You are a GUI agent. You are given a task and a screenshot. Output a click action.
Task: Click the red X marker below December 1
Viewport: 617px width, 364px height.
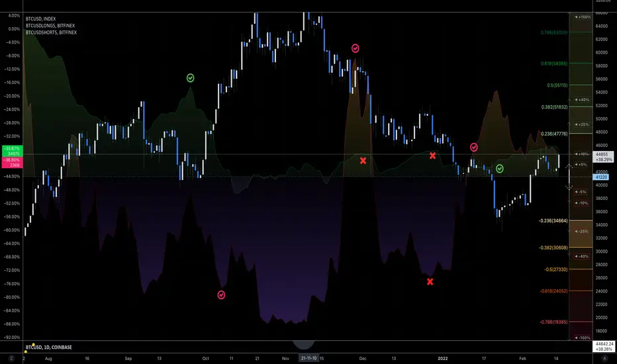[x=363, y=161]
